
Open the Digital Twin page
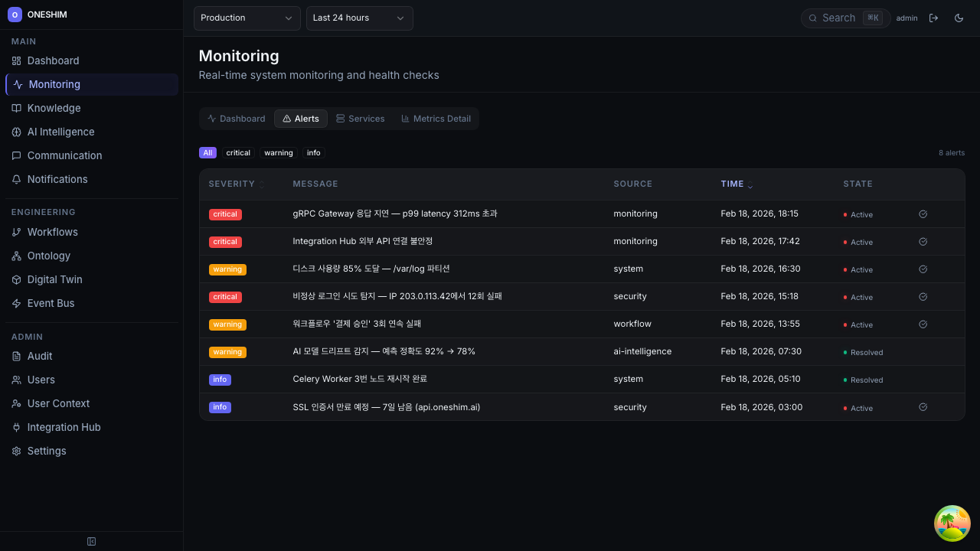coord(54,279)
